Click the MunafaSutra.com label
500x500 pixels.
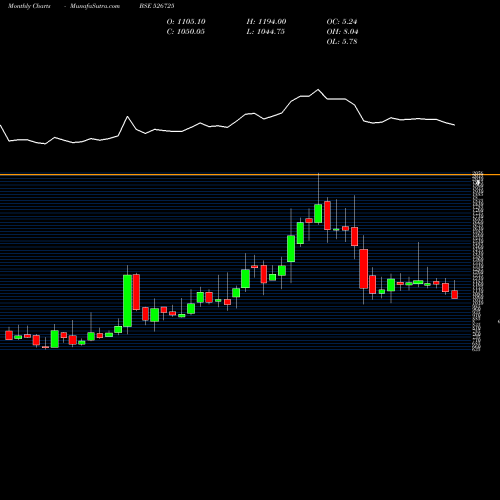(95, 6)
